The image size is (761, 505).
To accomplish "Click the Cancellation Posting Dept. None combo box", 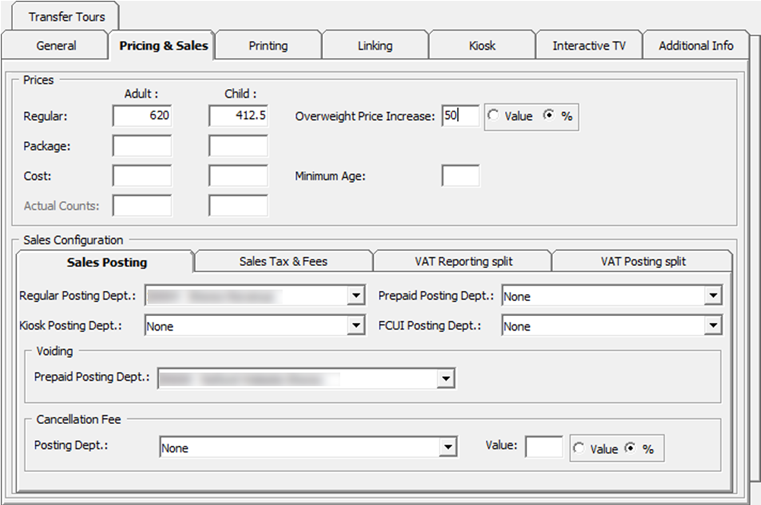I will (308, 447).
